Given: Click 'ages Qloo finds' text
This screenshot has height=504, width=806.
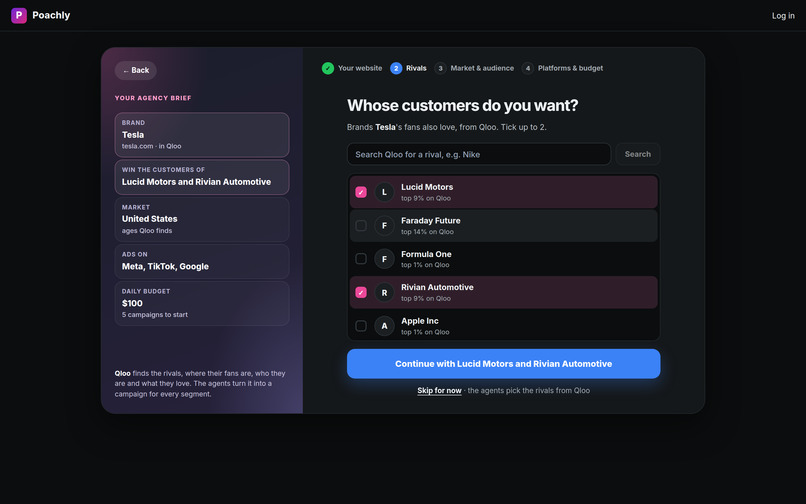Looking at the screenshot, I should tap(146, 231).
